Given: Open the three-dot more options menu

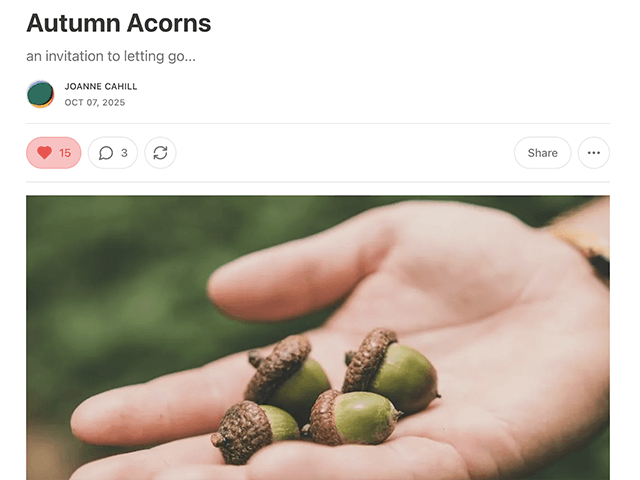Looking at the screenshot, I should click(x=593, y=153).
